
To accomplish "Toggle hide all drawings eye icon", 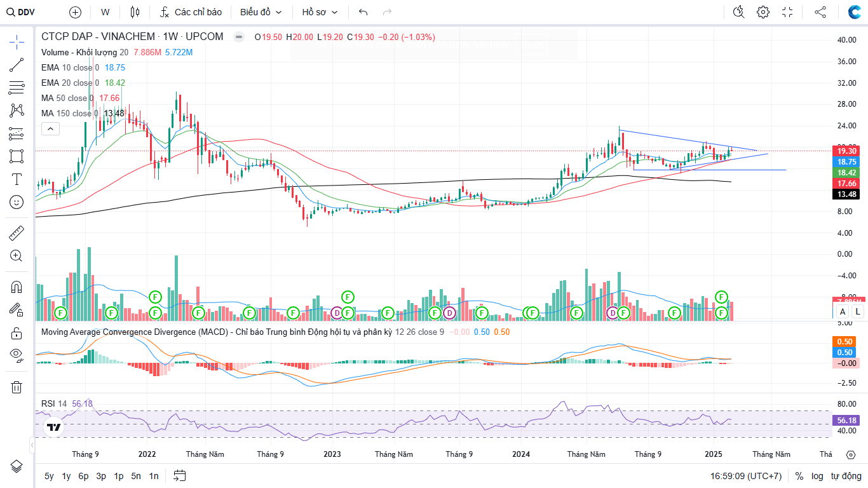I will pyautogui.click(x=17, y=355).
